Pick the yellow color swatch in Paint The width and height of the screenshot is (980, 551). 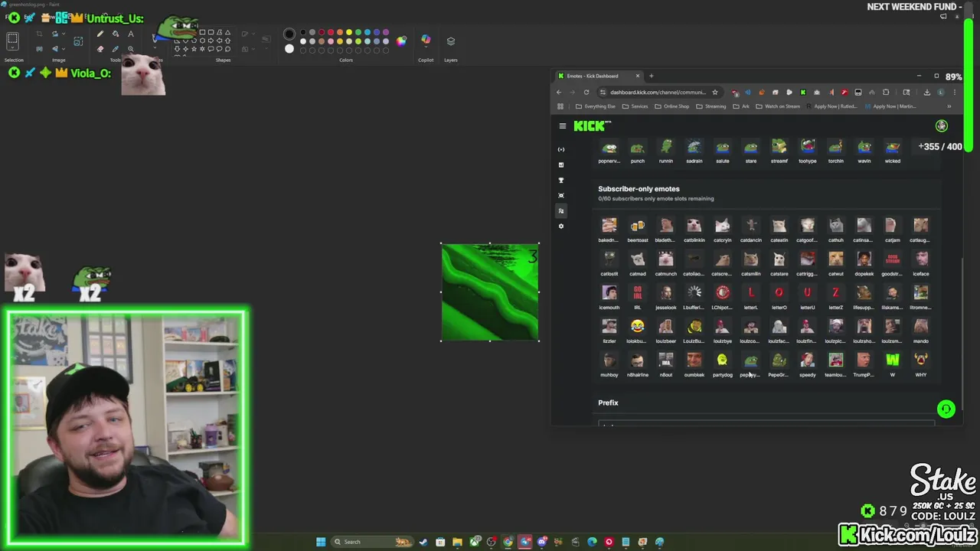(349, 33)
